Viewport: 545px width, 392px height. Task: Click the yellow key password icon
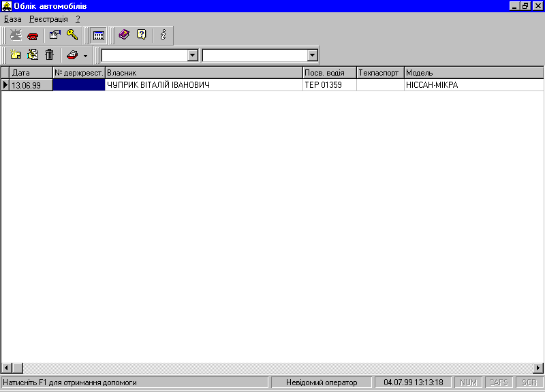(72, 35)
